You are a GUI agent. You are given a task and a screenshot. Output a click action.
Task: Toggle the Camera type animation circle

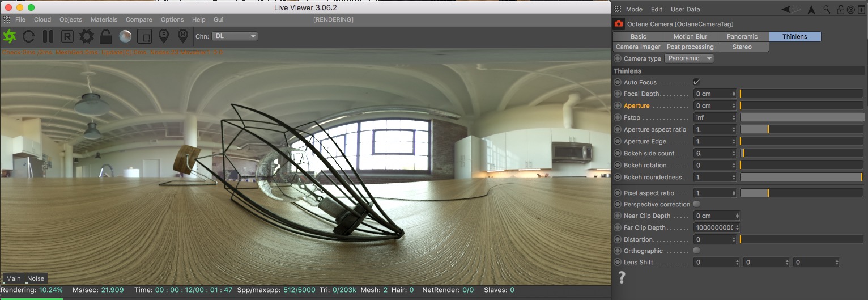click(x=618, y=58)
